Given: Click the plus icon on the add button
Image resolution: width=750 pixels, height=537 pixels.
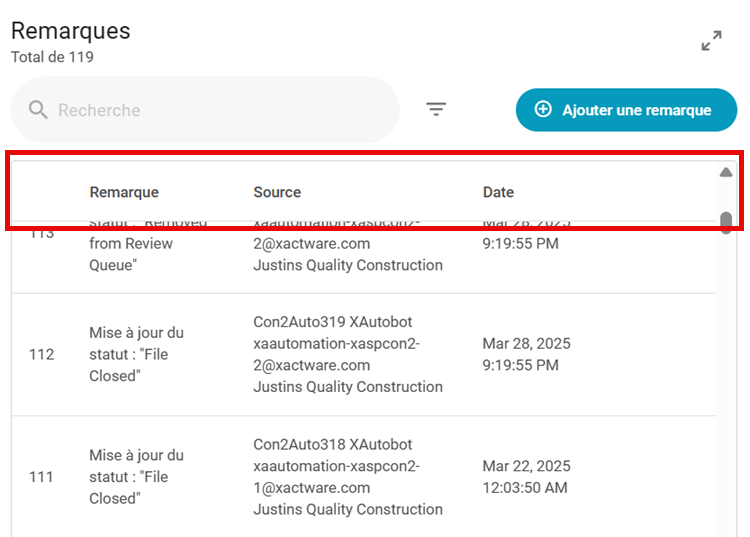Looking at the screenshot, I should [x=543, y=110].
